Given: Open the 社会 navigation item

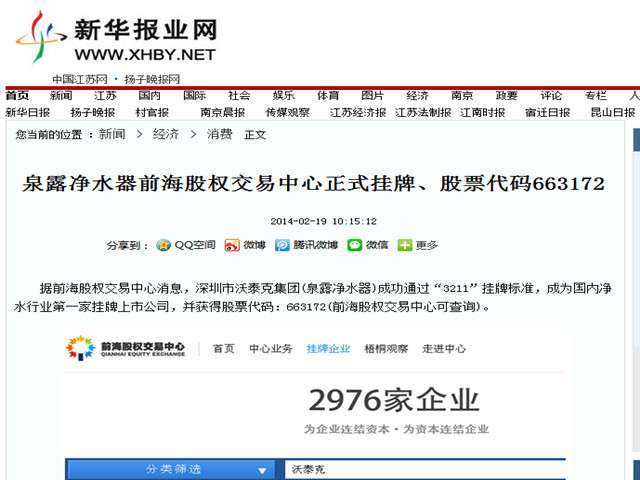Looking at the screenshot, I should 239,96.
